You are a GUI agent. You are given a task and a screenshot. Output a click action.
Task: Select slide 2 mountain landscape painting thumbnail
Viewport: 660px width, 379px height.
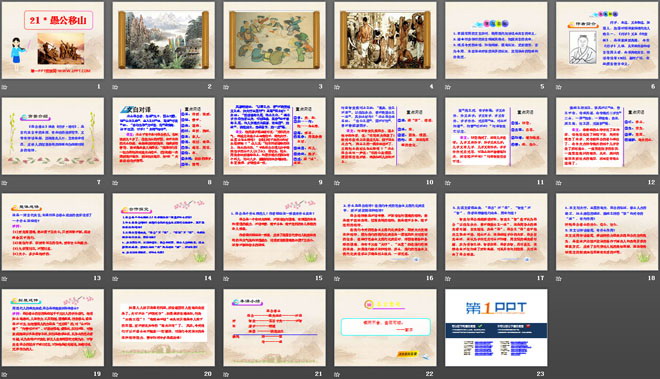(163, 40)
